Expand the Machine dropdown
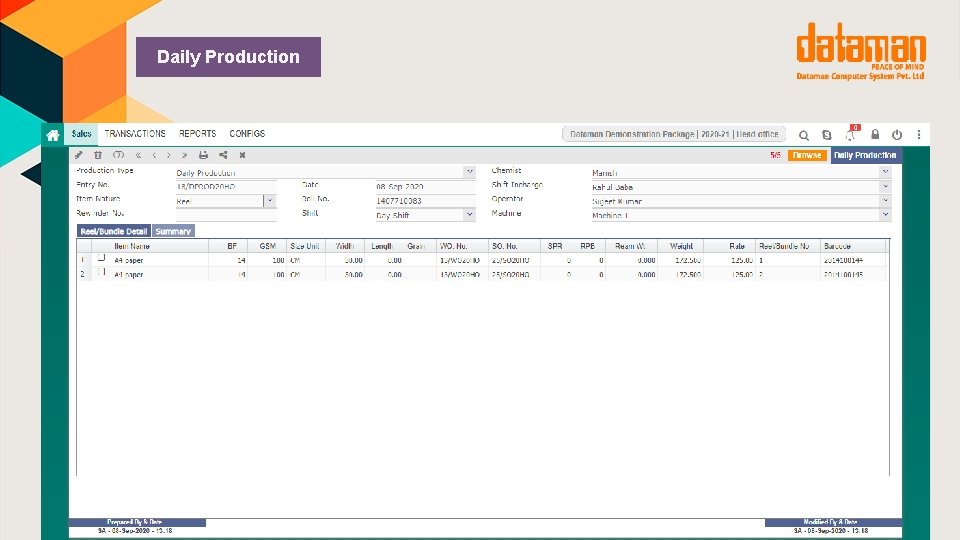Screen dimensions: 960x540 coord(885,215)
